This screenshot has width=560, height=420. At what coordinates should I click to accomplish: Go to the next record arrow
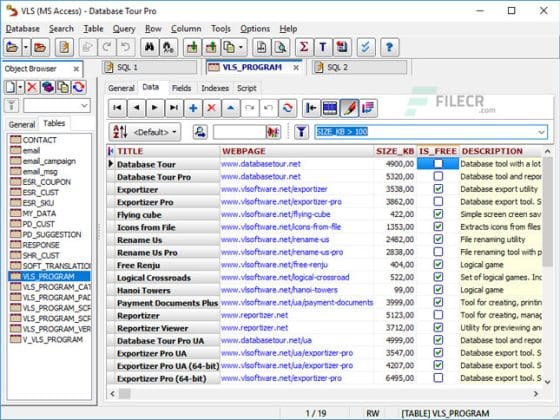(x=155, y=108)
